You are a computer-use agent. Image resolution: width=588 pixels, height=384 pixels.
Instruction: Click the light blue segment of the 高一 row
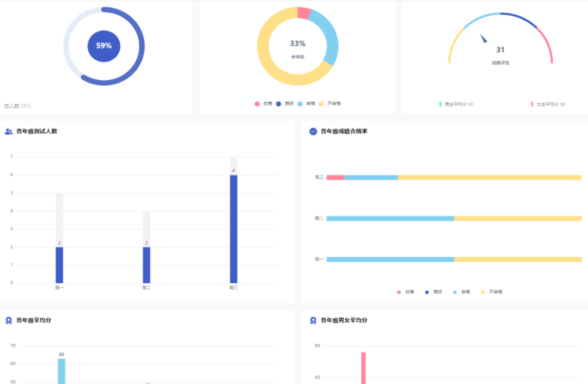tap(390, 259)
